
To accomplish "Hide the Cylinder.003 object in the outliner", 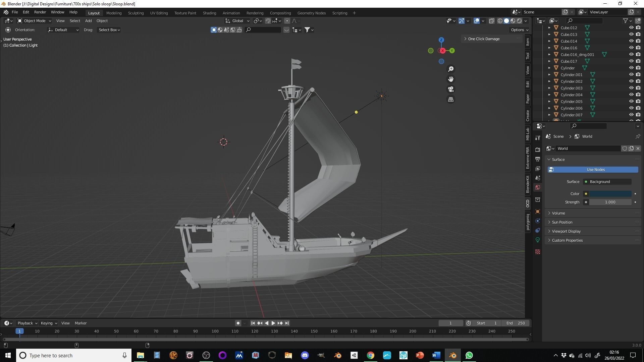I will [632, 88].
